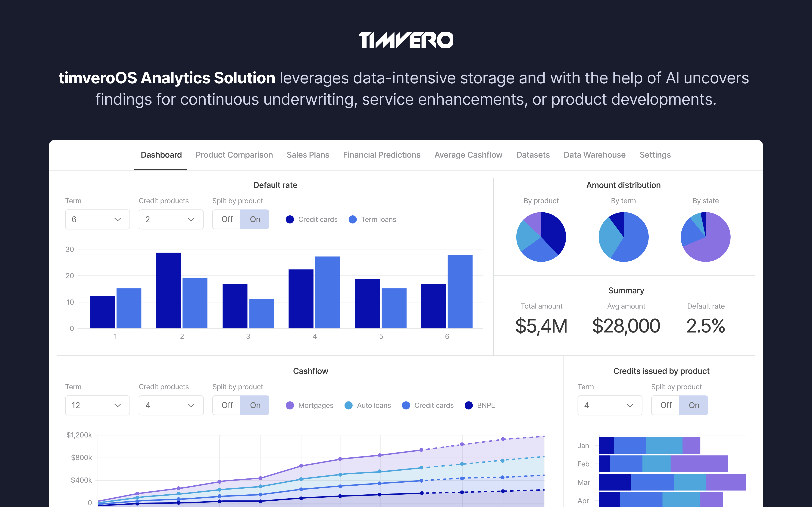Click the By product pie chart

(x=541, y=237)
